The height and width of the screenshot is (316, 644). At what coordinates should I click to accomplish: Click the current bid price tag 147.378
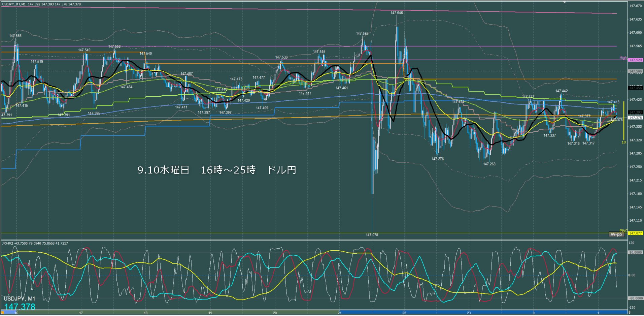tap(635, 118)
